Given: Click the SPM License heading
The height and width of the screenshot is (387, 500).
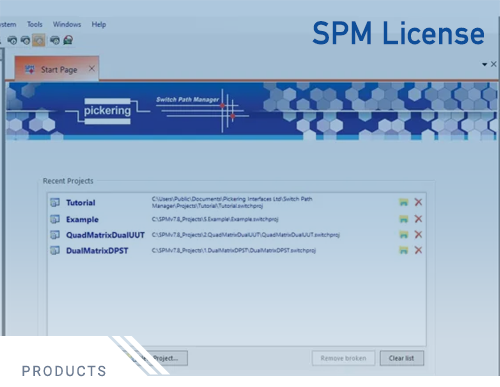Looking at the screenshot, I should [398, 33].
